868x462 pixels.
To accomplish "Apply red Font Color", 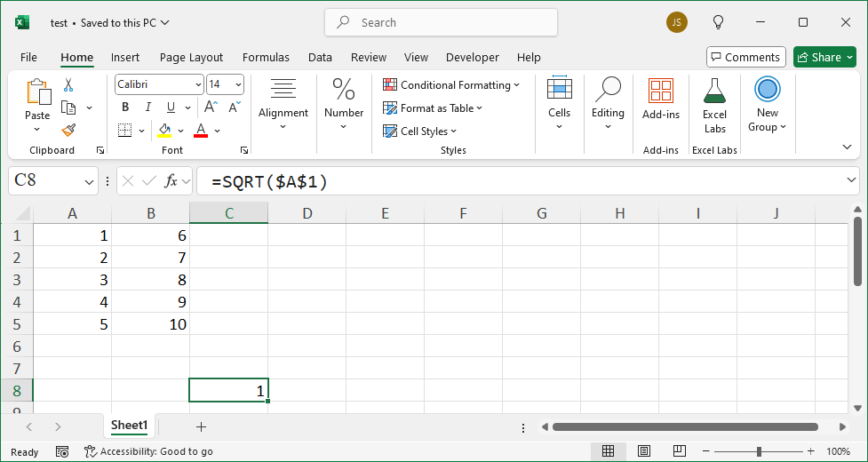I will (x=201, y=131).
